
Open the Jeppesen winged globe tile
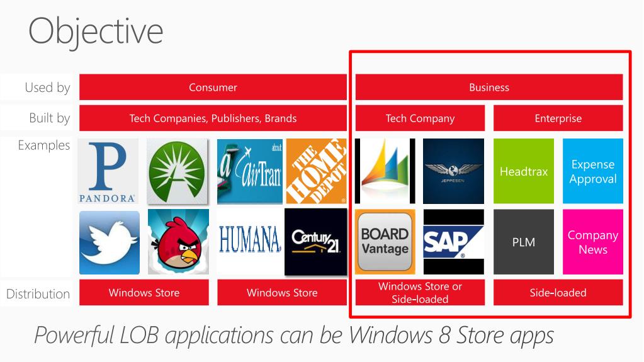click(x=453, y=171)
